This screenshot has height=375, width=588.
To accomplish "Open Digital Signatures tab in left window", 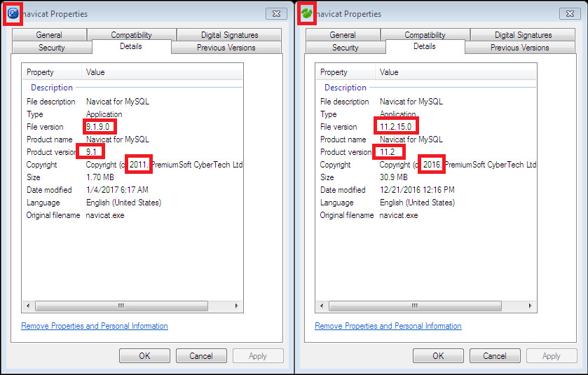I will [x=229, y=35].
